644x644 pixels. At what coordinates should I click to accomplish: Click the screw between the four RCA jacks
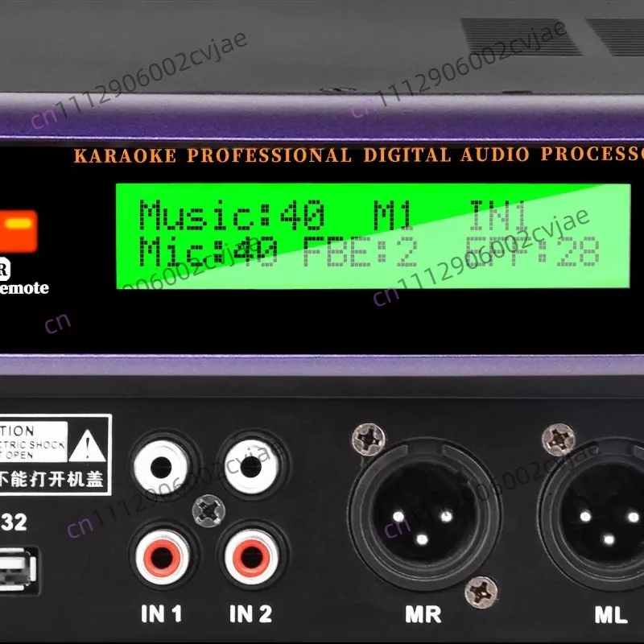click(208, 511)
